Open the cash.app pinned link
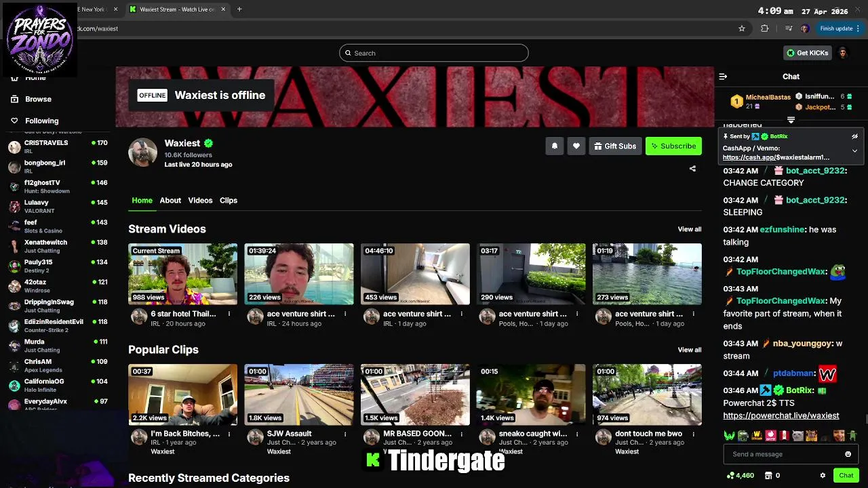Image resolution: width=868 pixels, height=488 pixels. coord(776,157)
